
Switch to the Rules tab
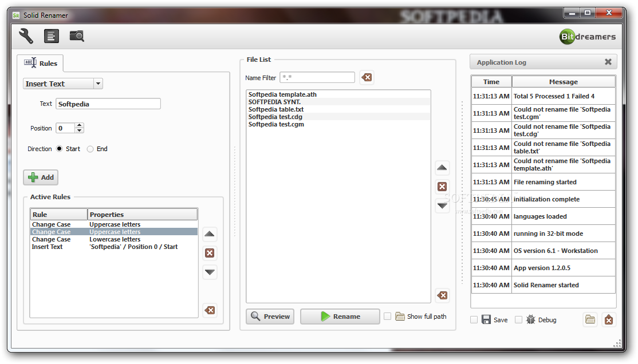41,63
